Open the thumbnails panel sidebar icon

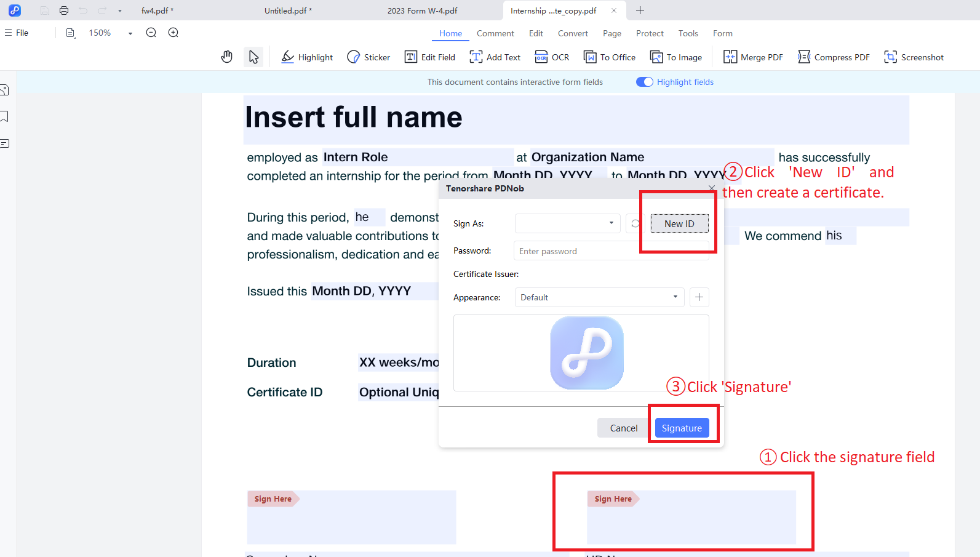[x=4, y=90]
